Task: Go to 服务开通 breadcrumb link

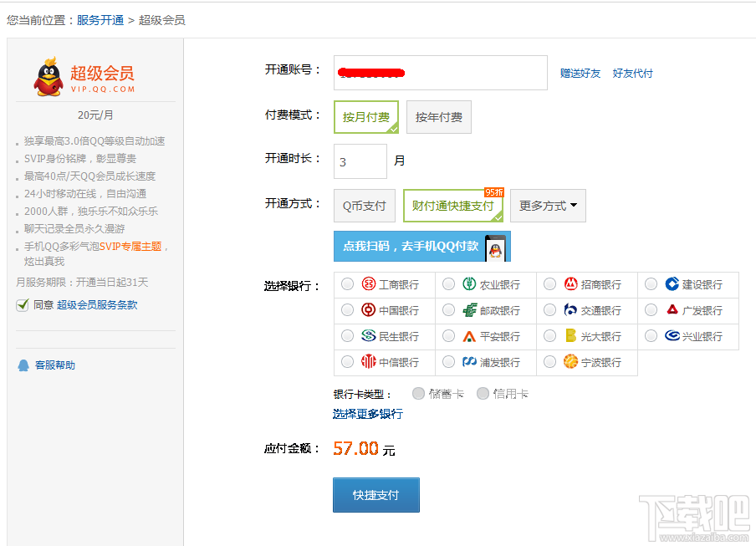Action: (x=100, y=20)
